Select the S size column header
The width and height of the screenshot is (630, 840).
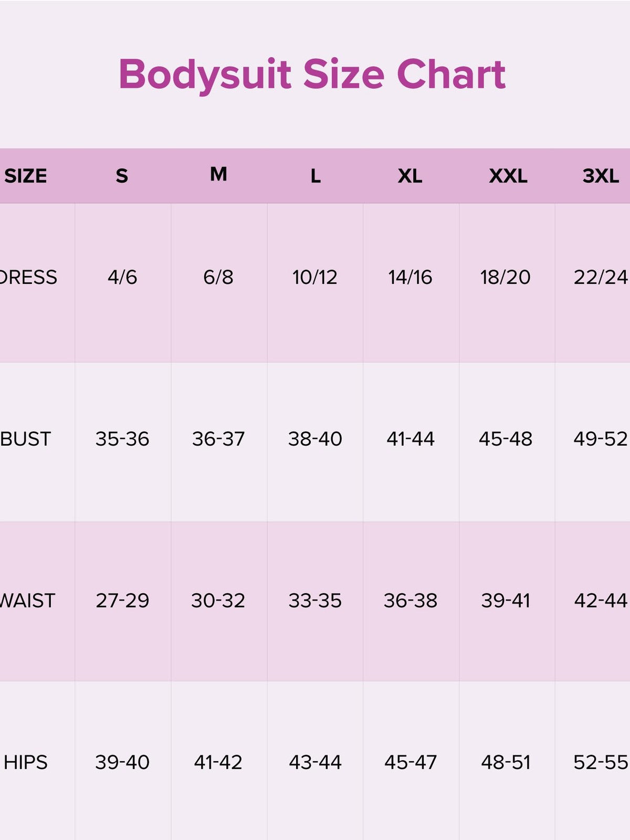(122, 176)
